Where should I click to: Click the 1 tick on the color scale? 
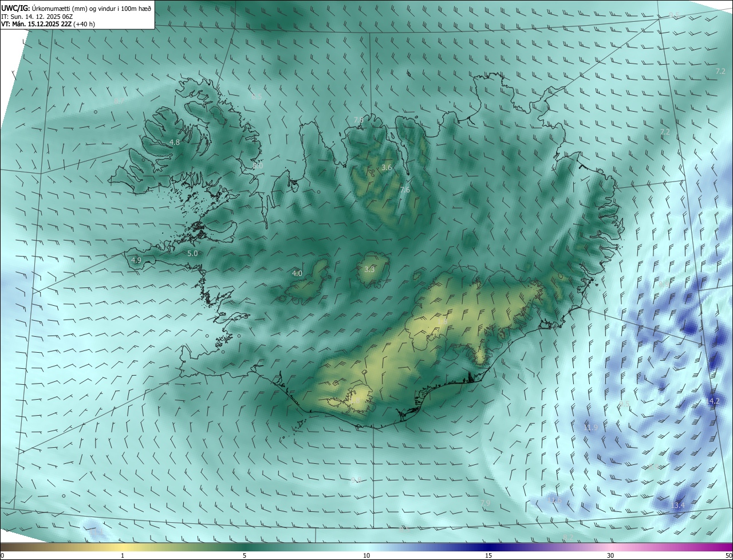coord(123,555)
